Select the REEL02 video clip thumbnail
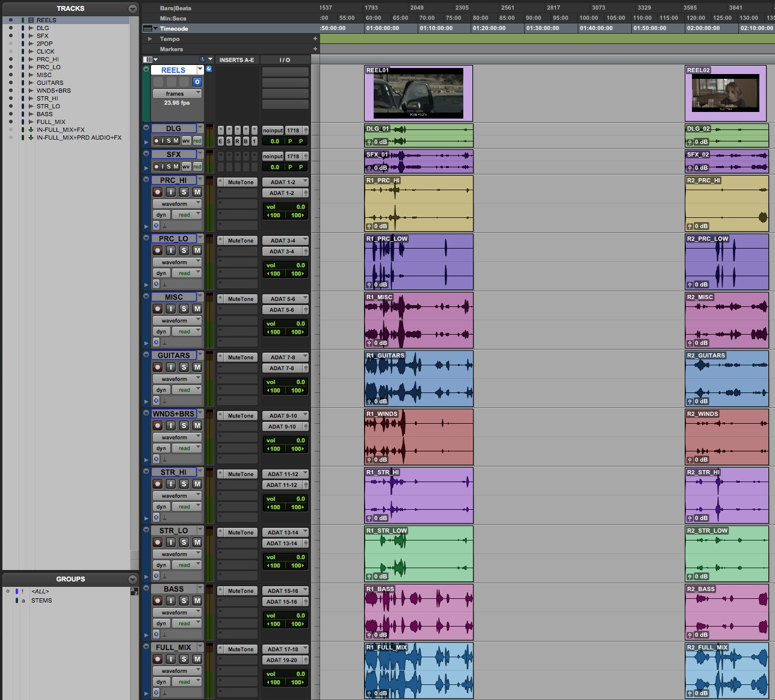The image size is (775, 700). click(x=726, y=93)
